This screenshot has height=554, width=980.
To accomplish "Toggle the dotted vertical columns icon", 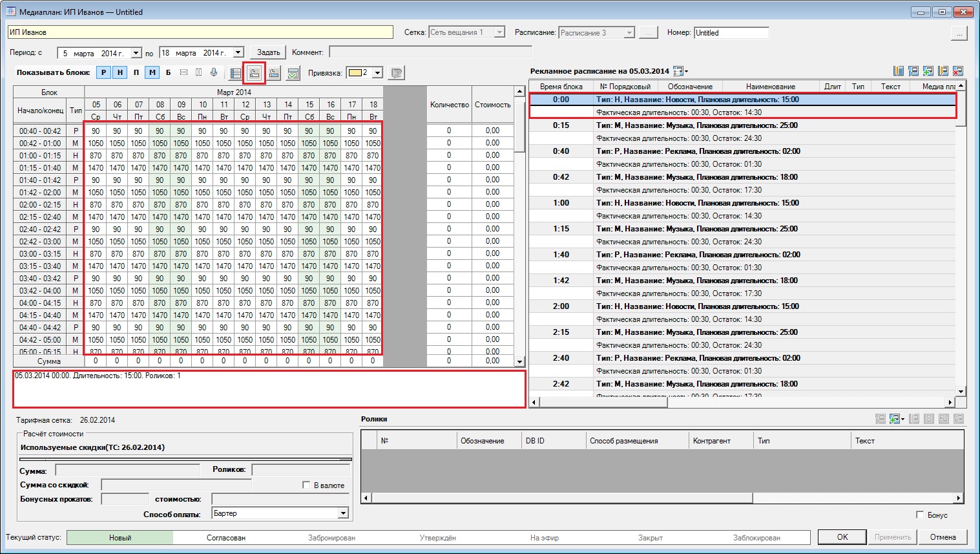I will (x=198, y=72).
